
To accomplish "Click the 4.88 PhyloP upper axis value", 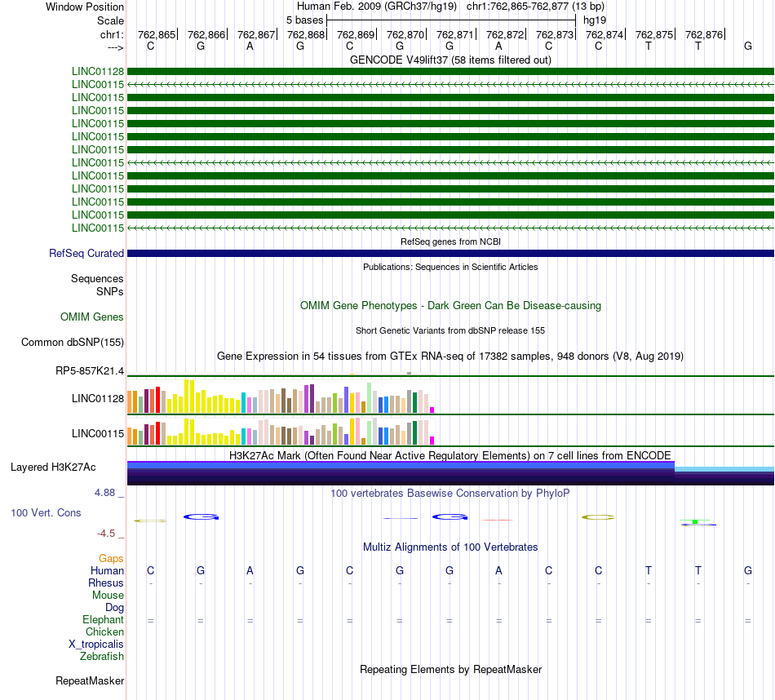I will [104, 493].
